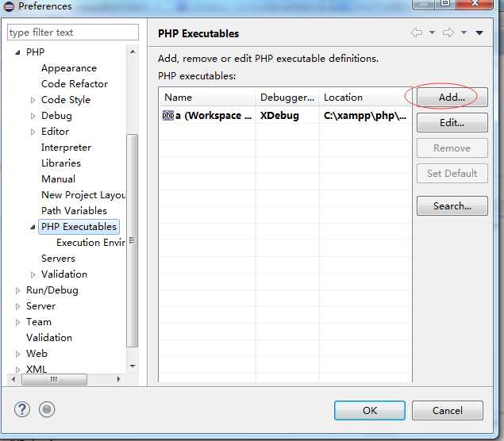Expand the Web tree node
The image size is (504, 441).
coord(17,354)
